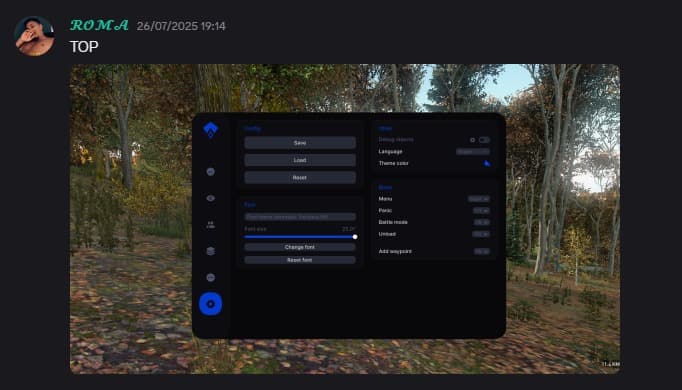Image resolution: width=682 pixels, height=390 pixels.
Task: Click the Change font button
Action: 300,247
